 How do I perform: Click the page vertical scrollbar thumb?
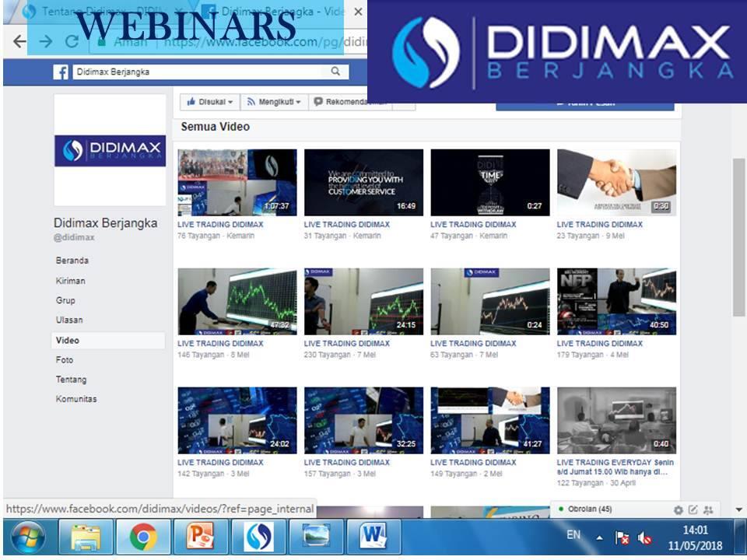tap(739, 237)
